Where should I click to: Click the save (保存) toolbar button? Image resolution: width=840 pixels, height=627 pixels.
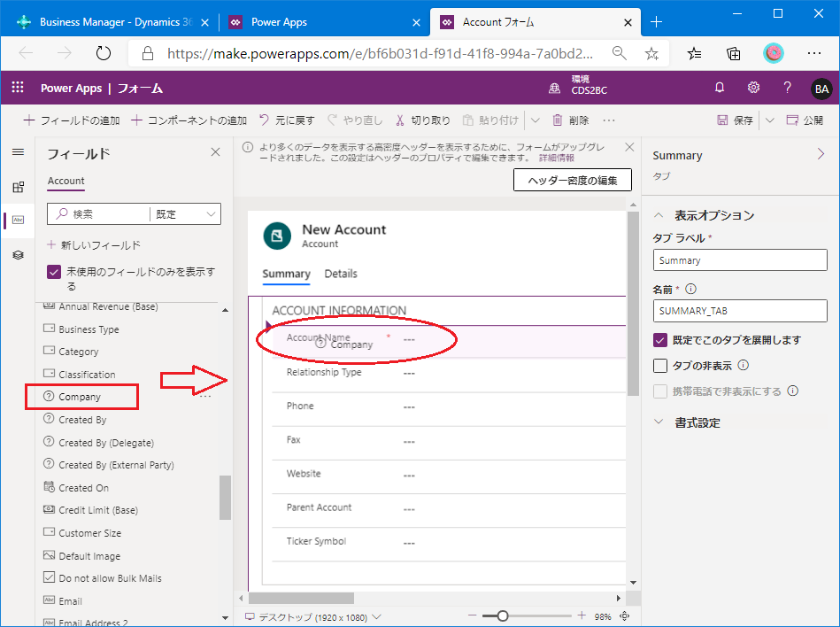tap(736, 120)
